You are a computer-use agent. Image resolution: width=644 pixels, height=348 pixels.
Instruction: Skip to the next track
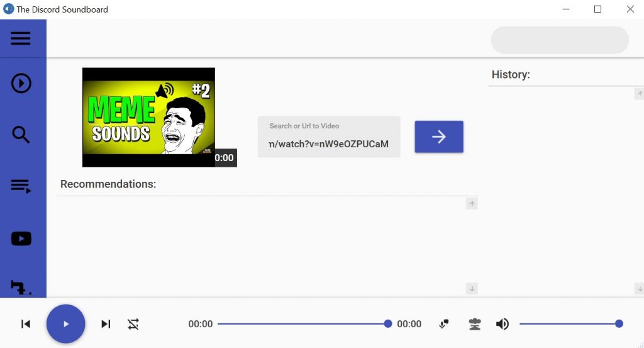pos(106,324)
